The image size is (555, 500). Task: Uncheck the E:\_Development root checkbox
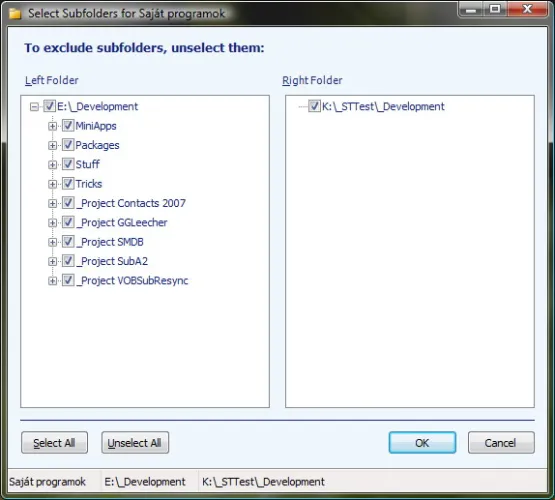(49, 106)
